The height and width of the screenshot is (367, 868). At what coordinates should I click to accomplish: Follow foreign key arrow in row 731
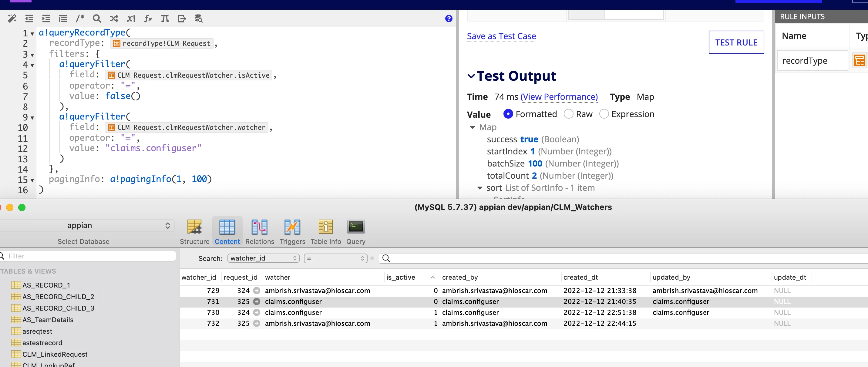point(256,301)
